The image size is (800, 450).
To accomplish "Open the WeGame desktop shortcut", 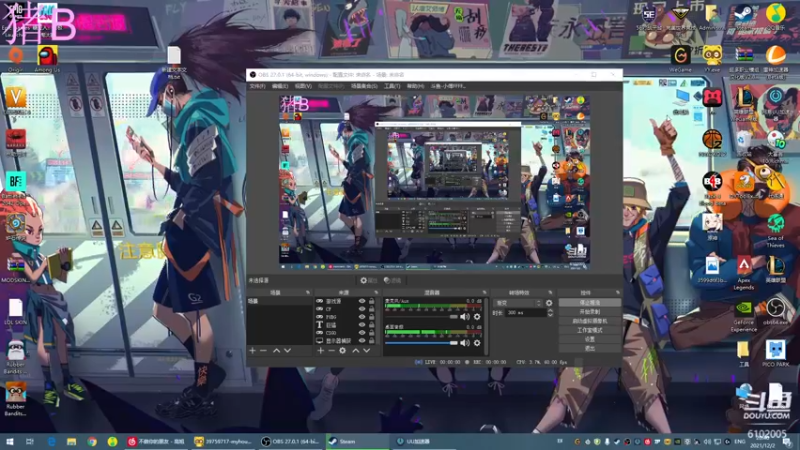I will pos(681,59).
